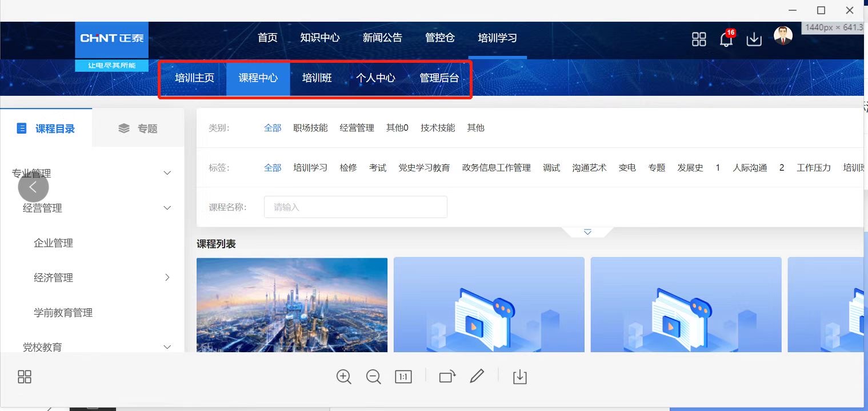Open the user avatar profile

click(783, 36)
